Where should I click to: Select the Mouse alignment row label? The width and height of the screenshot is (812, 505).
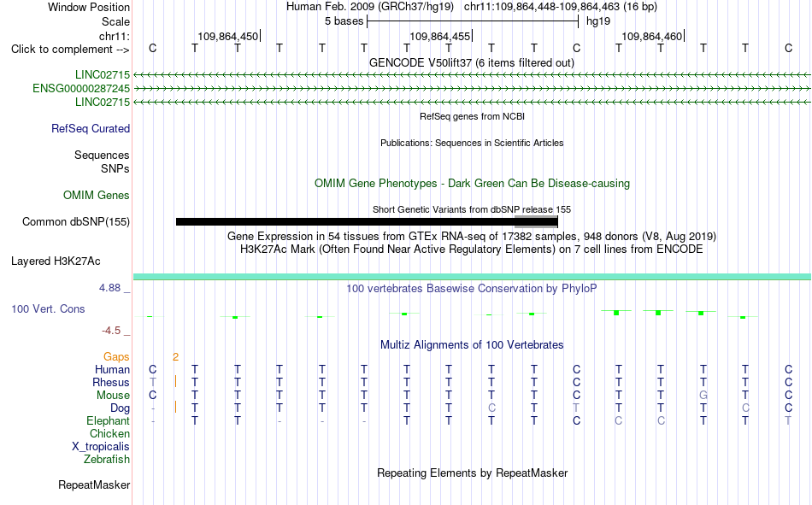[x=113, y=395]
